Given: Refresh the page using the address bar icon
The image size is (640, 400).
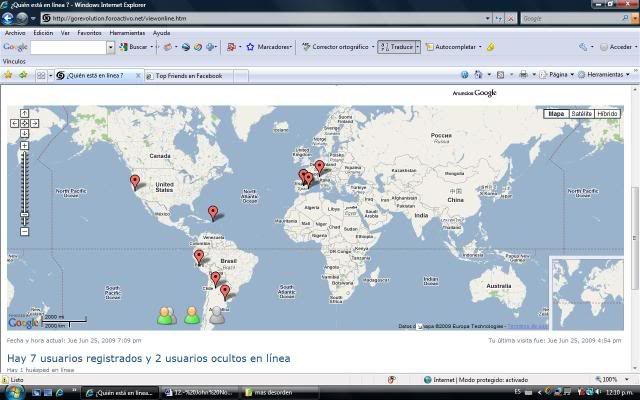Looking at the screenshot, I should [x=498, y=18].
